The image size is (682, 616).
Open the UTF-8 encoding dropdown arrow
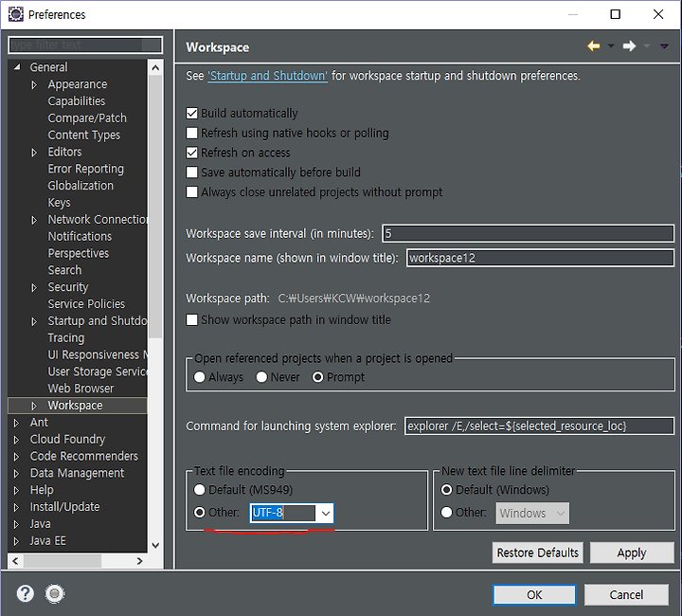coord(325,514)
